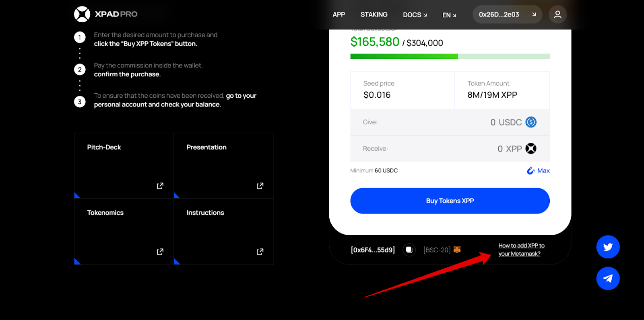
Task: Open the Twitter floating button
Action: (x=608, y=247)
